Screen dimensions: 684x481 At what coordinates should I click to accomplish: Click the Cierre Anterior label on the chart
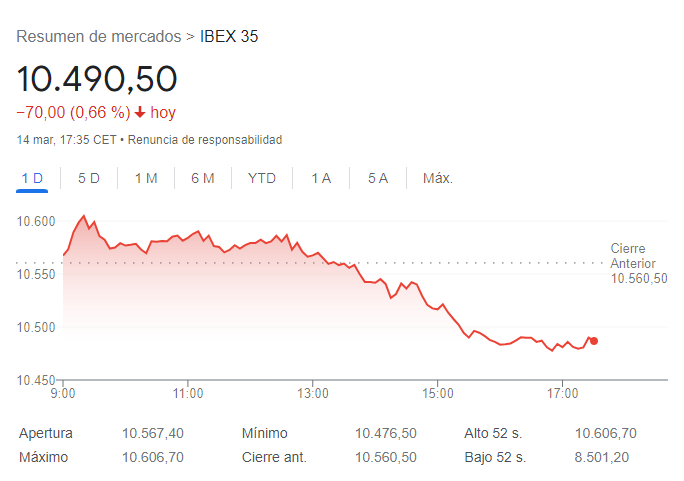[632, 256]
